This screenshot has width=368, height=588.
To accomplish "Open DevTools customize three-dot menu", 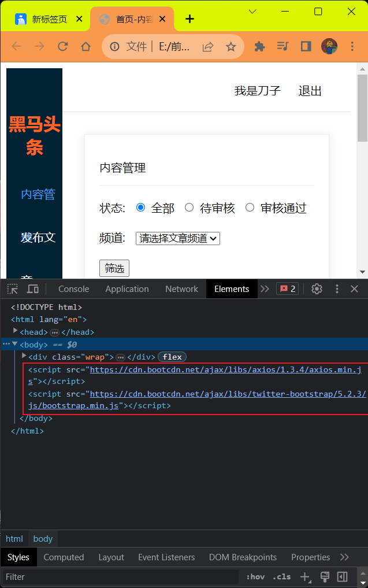I will pos(337,289).
